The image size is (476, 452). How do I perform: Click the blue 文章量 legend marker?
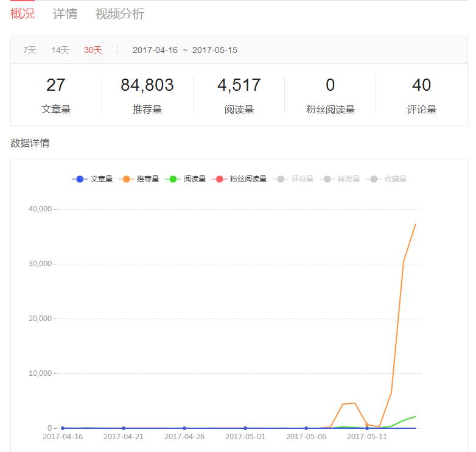tap(80, 179)
